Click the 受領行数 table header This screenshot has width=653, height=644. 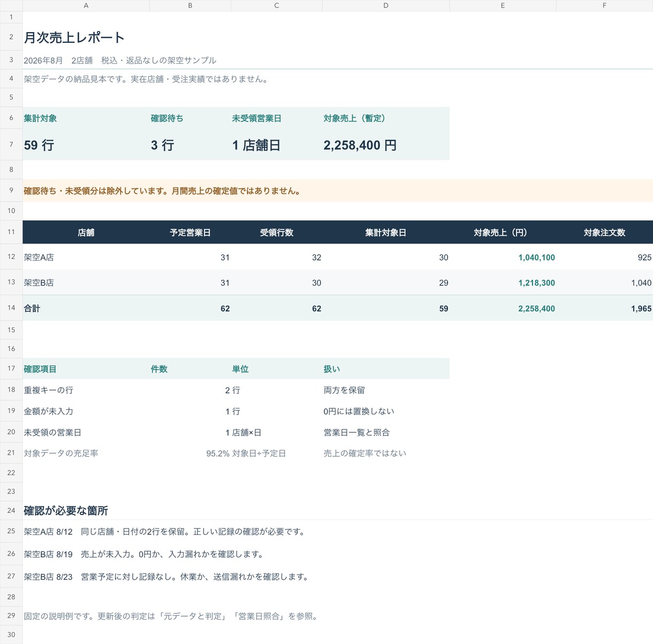(x=277, y=233)
